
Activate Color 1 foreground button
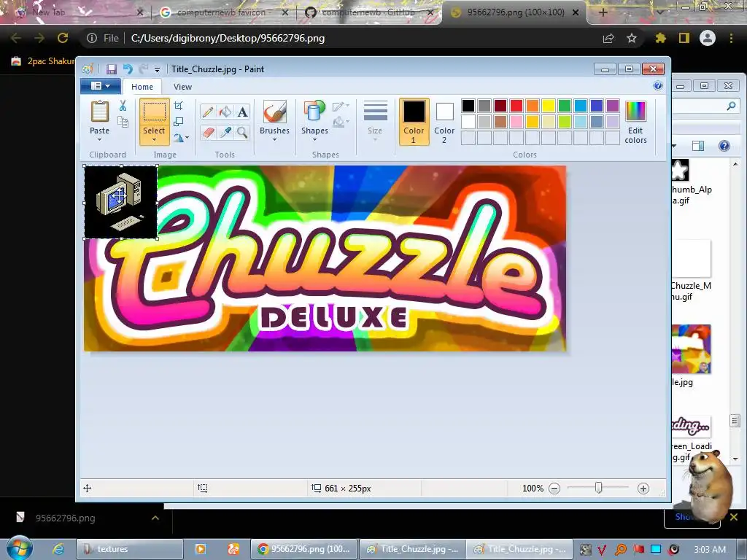pyautogui.click(x=414, y=122)
